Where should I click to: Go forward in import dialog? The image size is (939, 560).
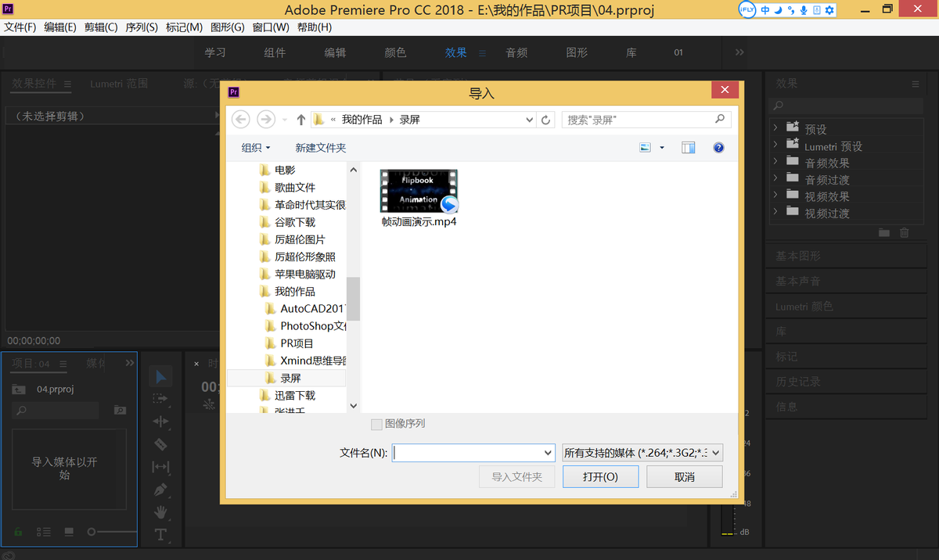pos(266,120)
